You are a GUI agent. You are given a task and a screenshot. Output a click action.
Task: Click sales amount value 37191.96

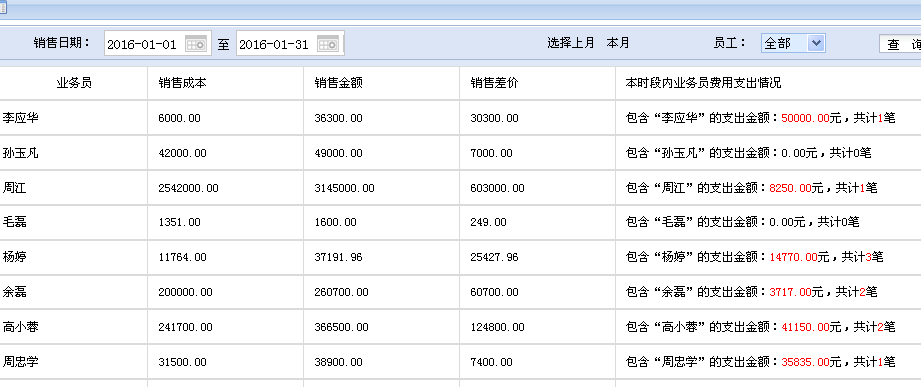click(338, 257)
